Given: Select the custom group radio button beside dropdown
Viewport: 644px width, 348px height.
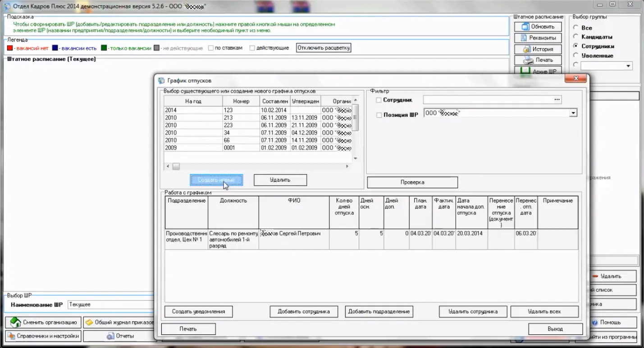Looking at the screenshot, I should (x=575, y=65).
